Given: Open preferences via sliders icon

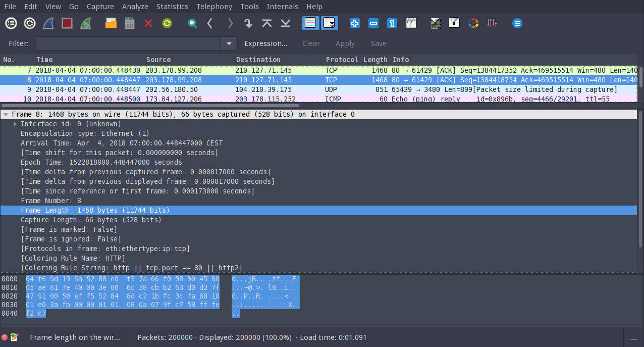Looking at the screenshot, I should point(492,23).
